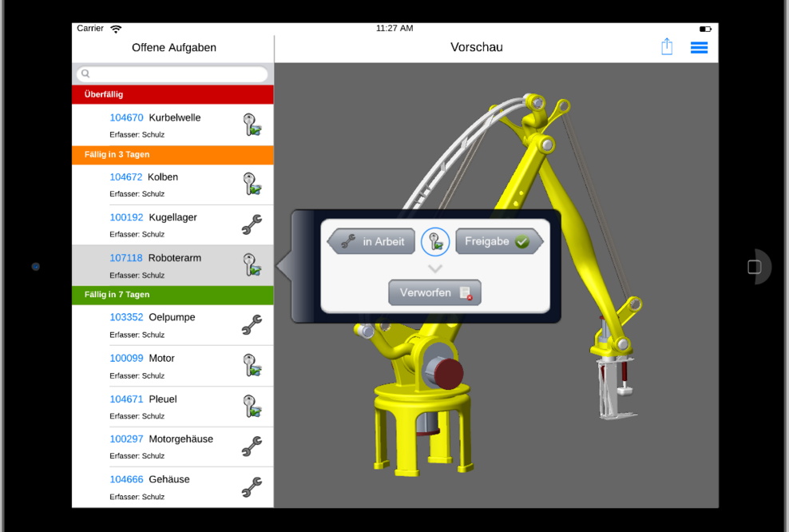Image resolution: width=789 pixels, height=532 pixels.
Task: Tap the key icon beside Roboterarm
Action: point(252,265)
